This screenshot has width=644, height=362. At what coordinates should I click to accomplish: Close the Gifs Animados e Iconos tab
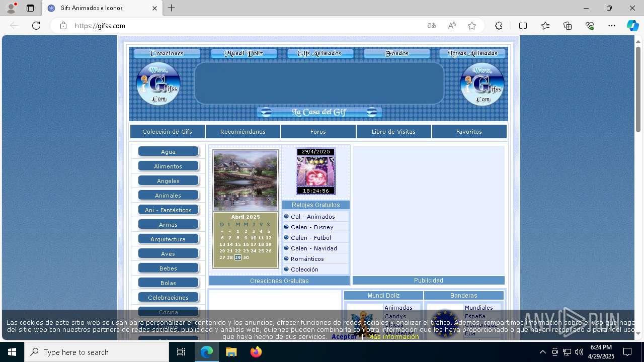[x=154, y=8]
